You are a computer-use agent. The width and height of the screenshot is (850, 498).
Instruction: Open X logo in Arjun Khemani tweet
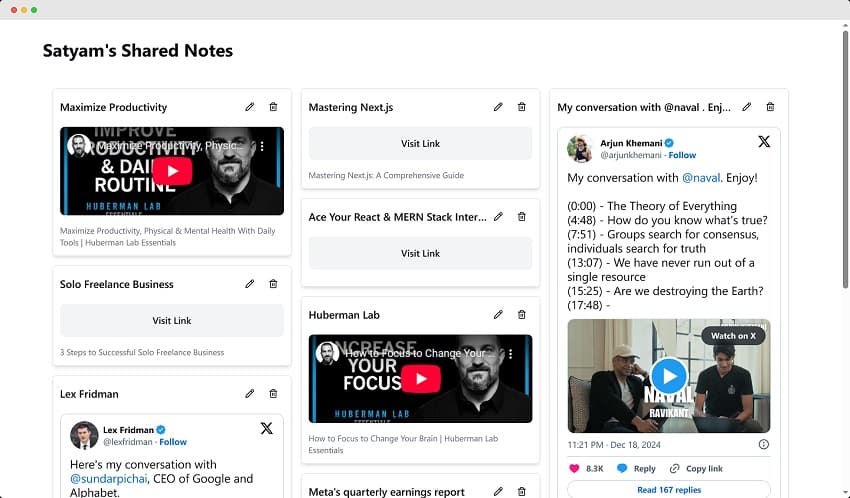click(764, 142)
